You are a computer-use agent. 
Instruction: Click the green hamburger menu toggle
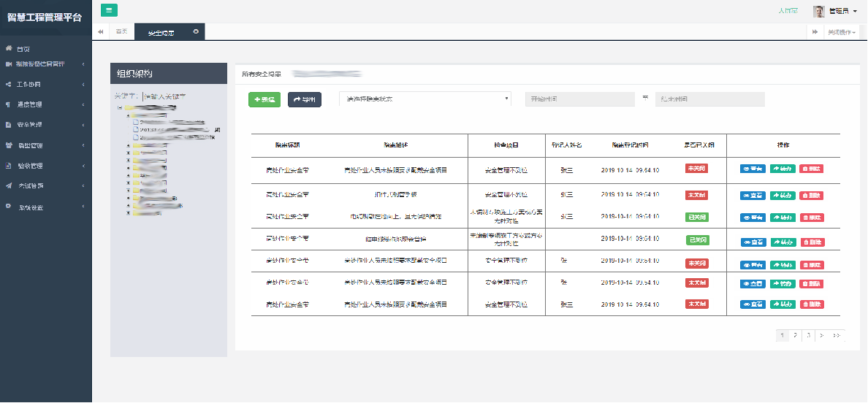click(x=108, y=10)
